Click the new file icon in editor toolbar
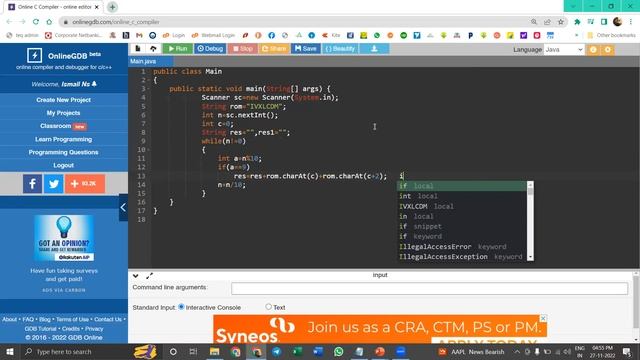This screenshot has width=640, height=360. [138, 49]
